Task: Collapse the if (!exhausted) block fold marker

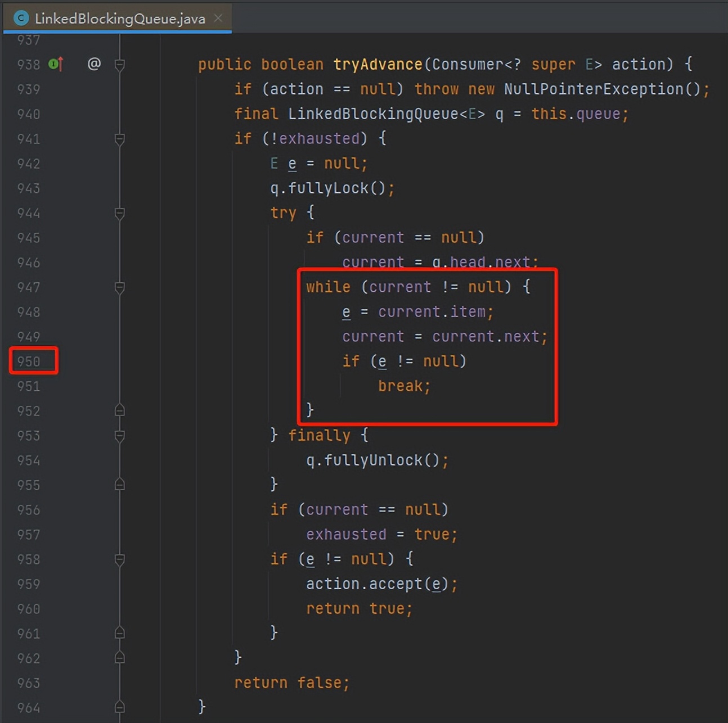Action: pos(119,139)
